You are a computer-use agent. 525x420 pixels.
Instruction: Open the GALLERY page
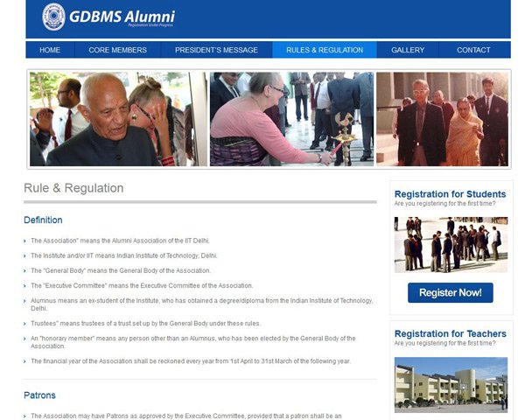[x=408, y=50]
